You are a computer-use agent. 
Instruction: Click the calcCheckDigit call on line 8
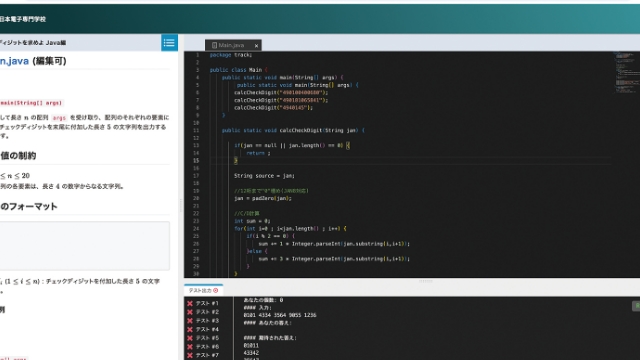click(273, 108)
